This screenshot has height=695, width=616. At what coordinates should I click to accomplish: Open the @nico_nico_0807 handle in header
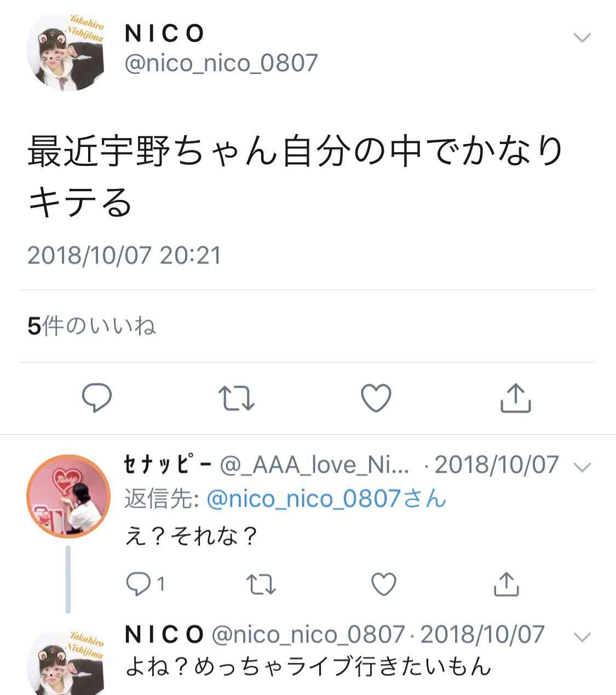(221, 63)
